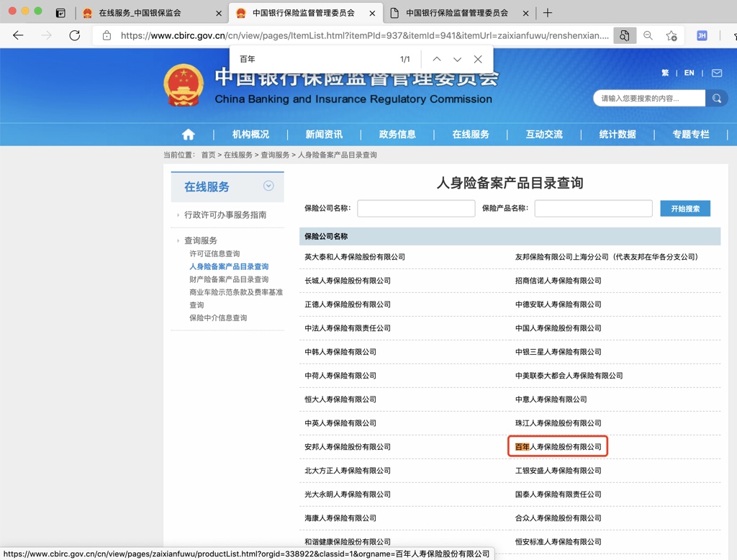
Task: Open 海康人寿保险有限公司
Action: click(340, 518)
